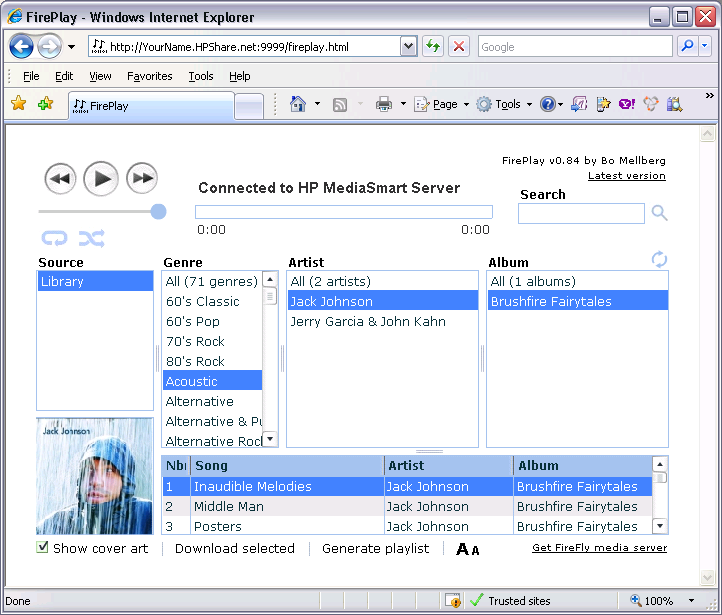
Task: Select Brushfire Fairytales in the Album list
Action: (577, 302)
